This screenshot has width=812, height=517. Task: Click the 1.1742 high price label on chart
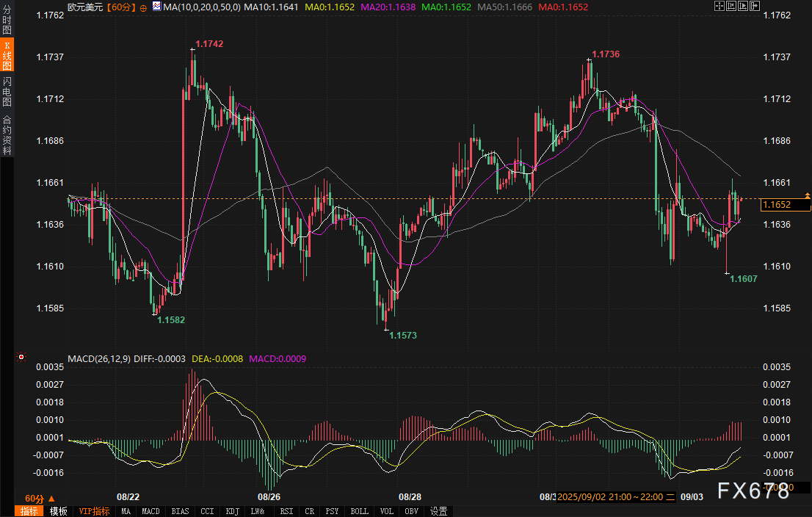[x=209, y=44]
